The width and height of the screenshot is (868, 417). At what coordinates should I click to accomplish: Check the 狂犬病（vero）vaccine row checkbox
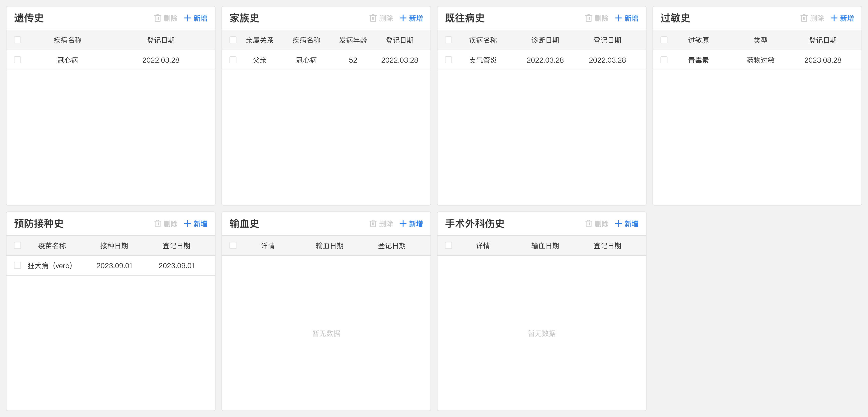point(17,265)
